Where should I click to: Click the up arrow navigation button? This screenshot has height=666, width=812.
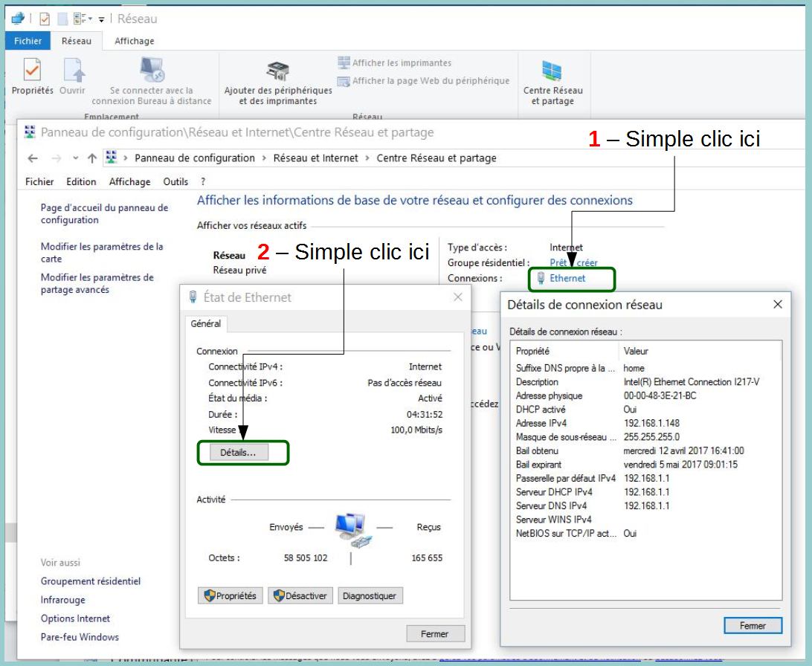[92, 158]
